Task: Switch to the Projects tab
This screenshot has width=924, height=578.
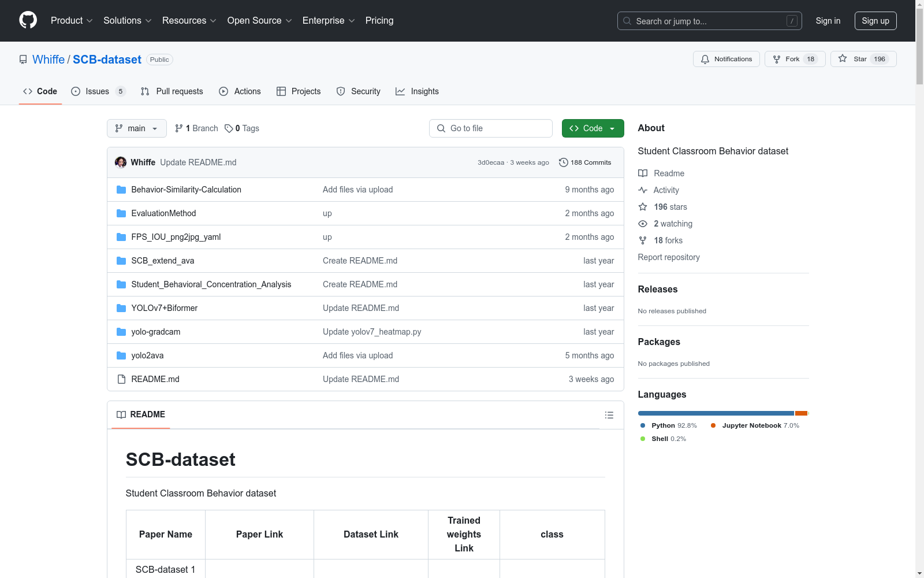Action: point(299,91)
